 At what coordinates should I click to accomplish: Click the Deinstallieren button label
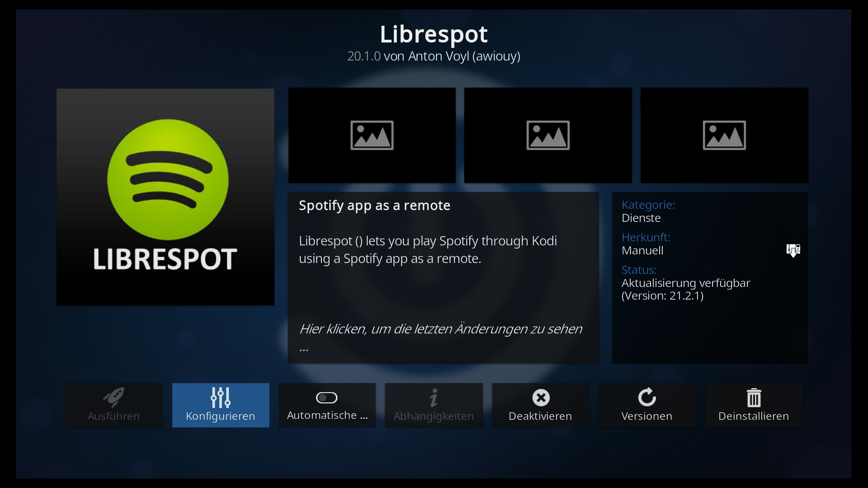[754, 416]
